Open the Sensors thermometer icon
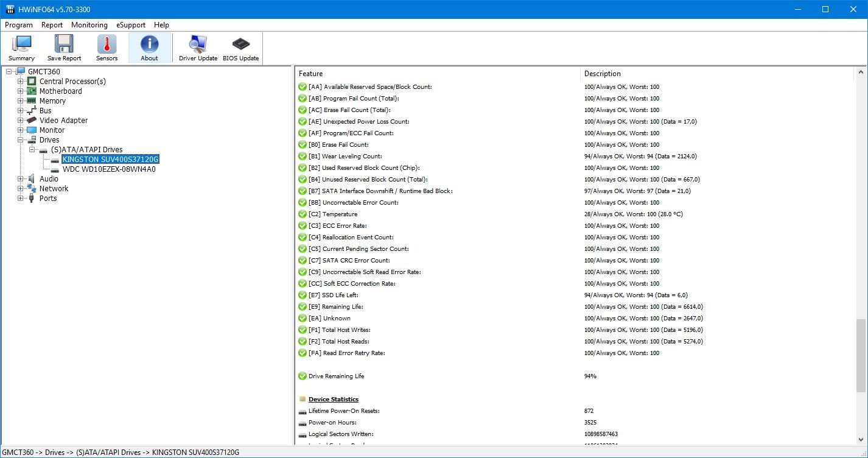868x458 pixels. point(107,44)
